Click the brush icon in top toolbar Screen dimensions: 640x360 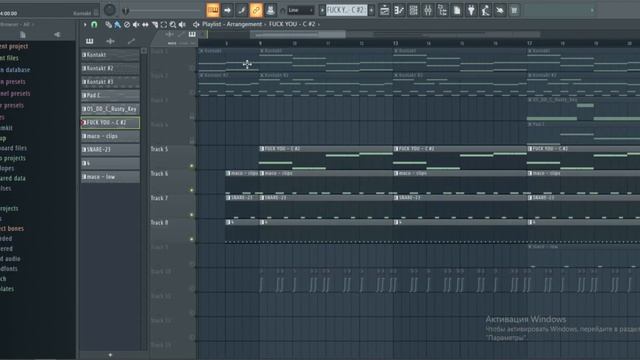click(242, 10)
